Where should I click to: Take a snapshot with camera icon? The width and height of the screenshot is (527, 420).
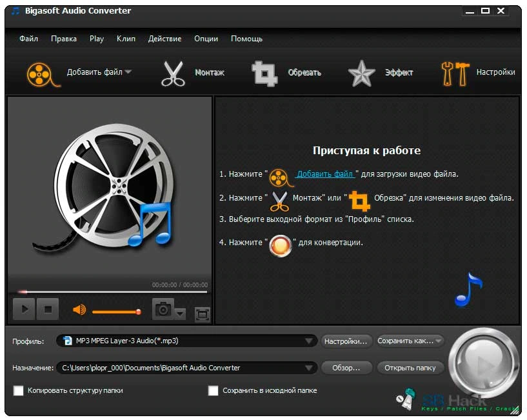163,308
